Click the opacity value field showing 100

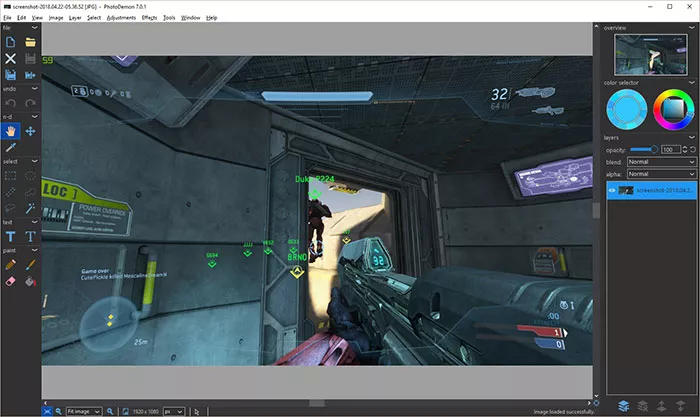[x=671, y=150]
